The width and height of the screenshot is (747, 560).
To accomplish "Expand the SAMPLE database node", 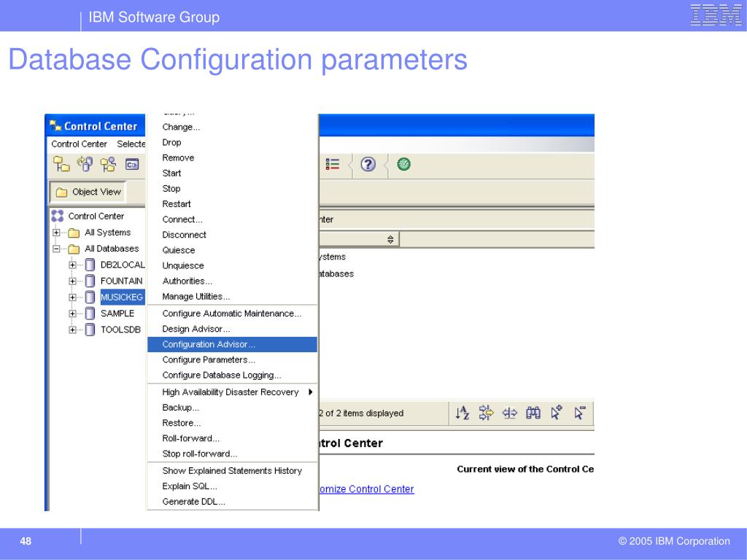I will coord(72,314).
